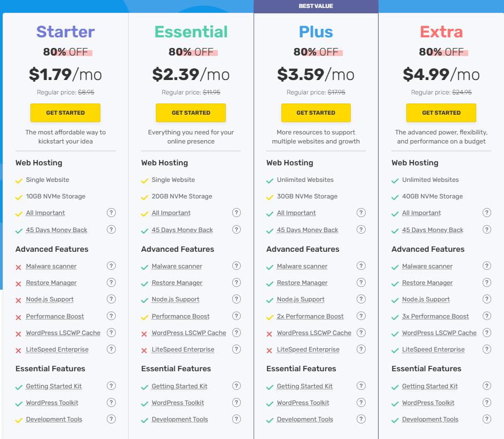Show help for Extra Development Tools
The width and height of the screenshot is (504, 439).
pyautogui.click(x=486, y=419)
